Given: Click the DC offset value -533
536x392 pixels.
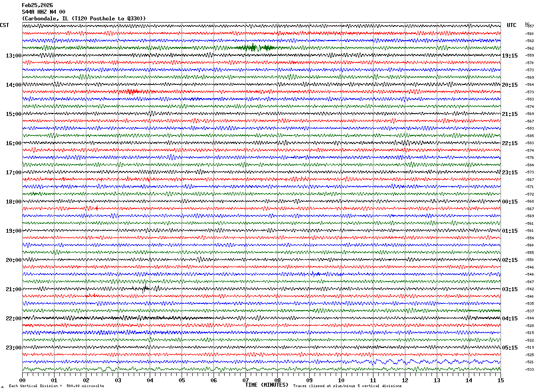Looking at the screenshot, I should point(530,369).
